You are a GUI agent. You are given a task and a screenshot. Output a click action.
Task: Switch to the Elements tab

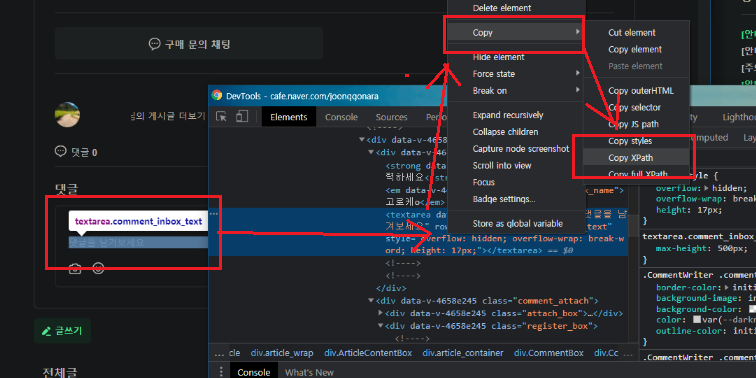(x=289, y=117)
